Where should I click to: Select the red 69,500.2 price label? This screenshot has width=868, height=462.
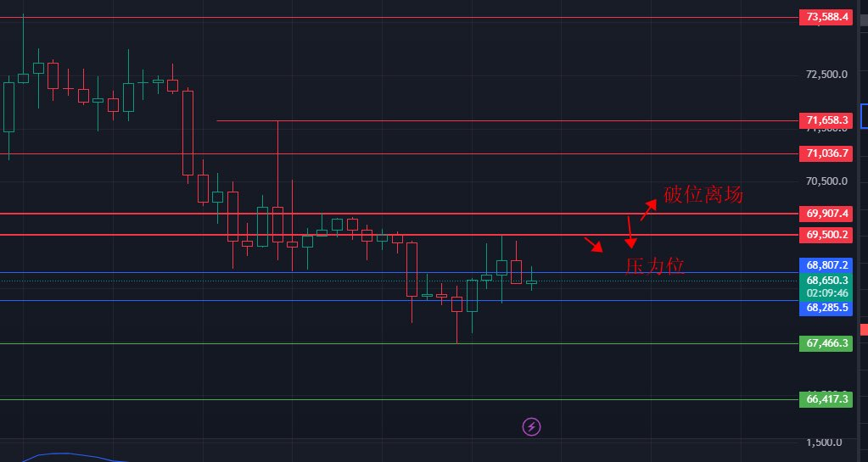[826, 235]
